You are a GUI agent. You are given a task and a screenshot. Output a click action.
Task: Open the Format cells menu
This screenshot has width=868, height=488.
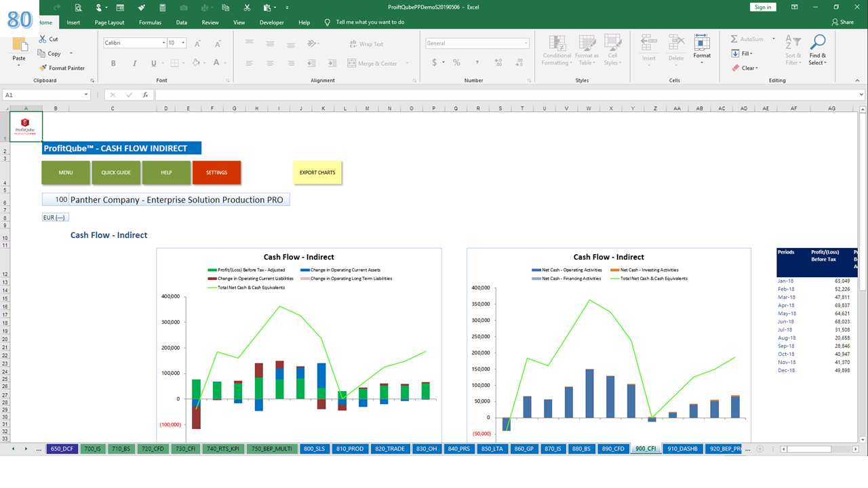tap(702, 50)
